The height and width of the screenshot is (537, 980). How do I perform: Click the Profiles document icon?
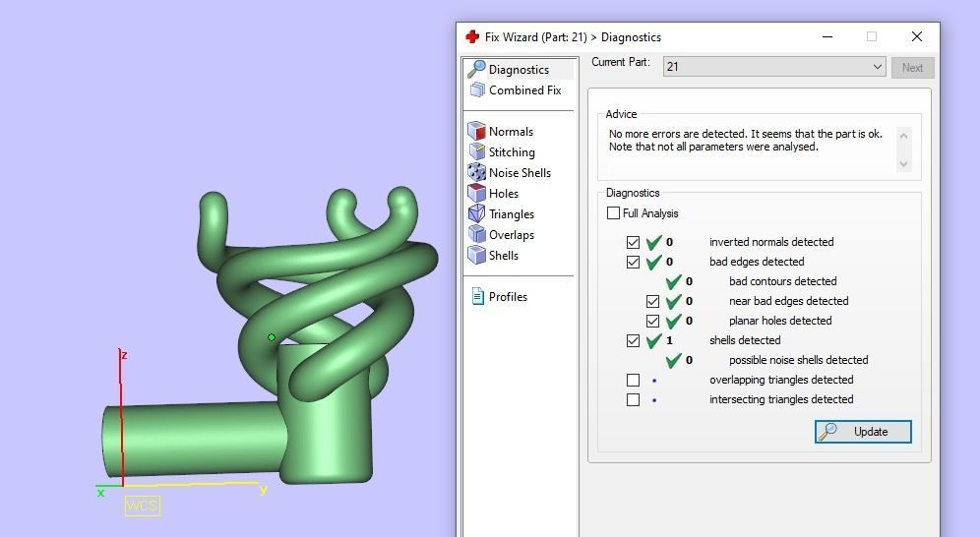tap(478, 297)
